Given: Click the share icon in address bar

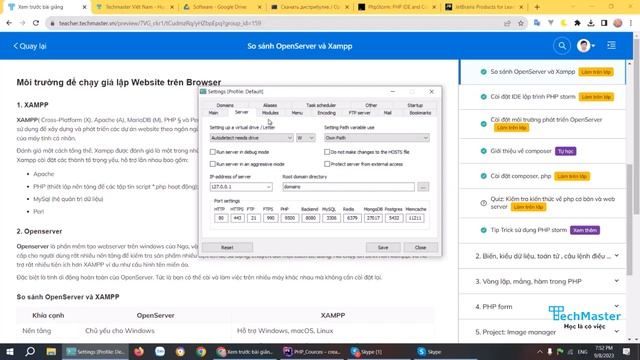Looking at the screenshot, I should point(507,23).
